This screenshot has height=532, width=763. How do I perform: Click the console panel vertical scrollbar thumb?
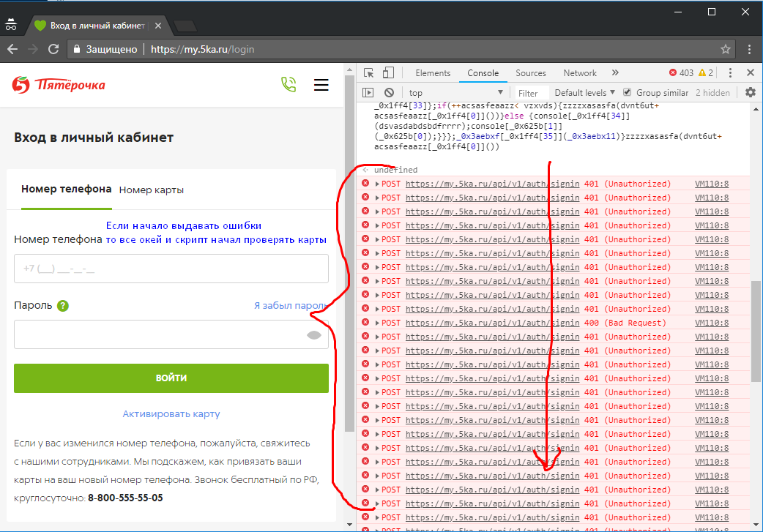click(x=755, y=331)
